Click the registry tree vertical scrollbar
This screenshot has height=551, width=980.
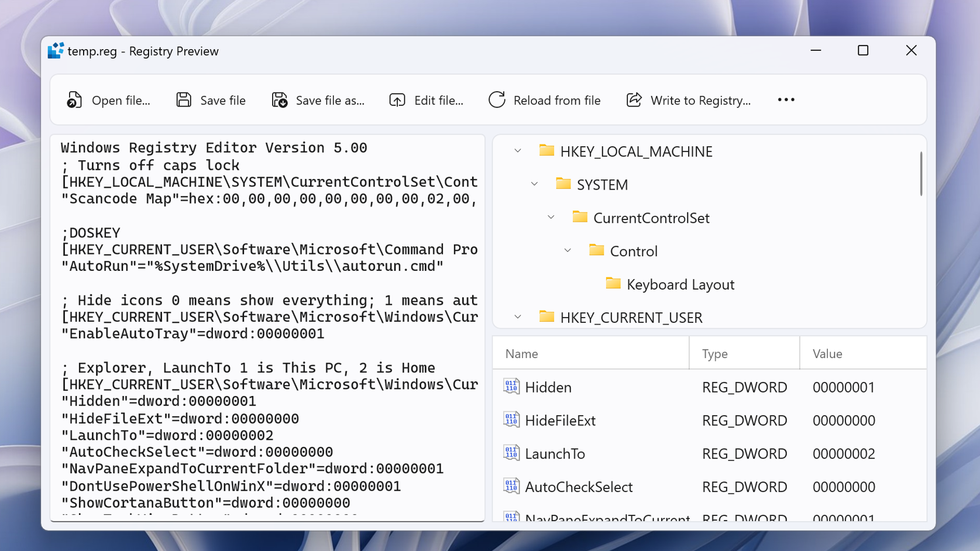pos(921,174)
